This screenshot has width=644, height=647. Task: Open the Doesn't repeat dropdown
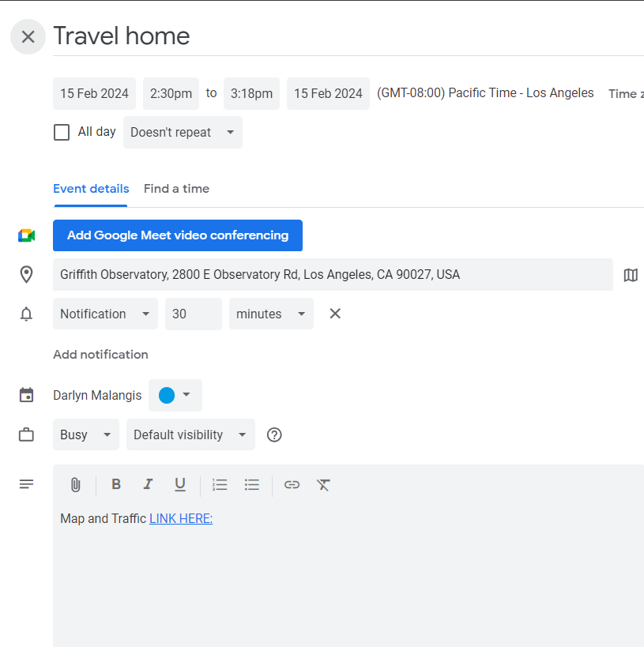pos(183,133)
